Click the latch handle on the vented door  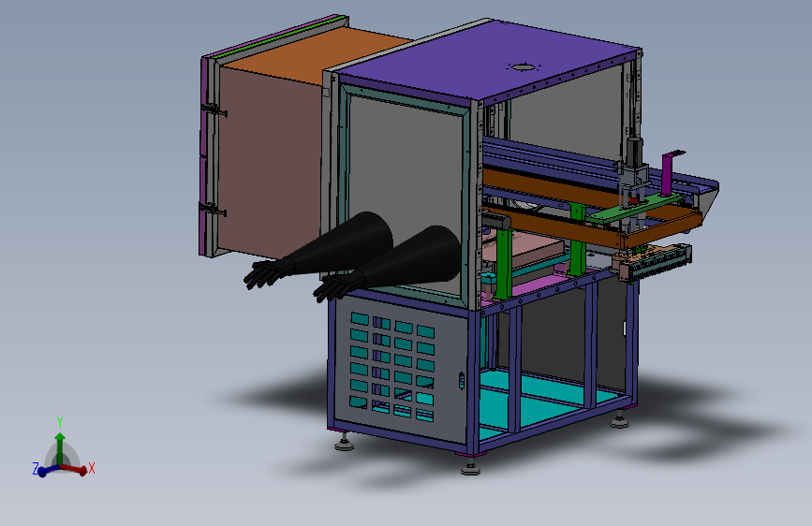tap(462, 381)
